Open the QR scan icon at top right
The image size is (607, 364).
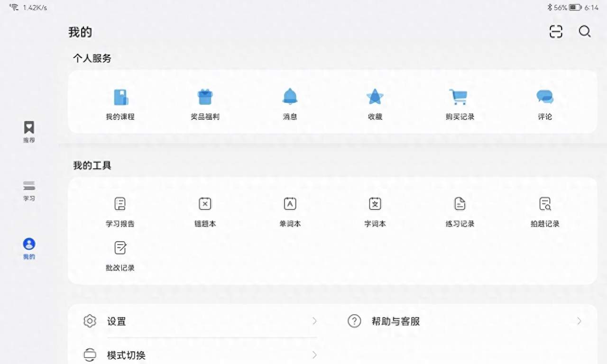pyautogui.click(x=556, y=32)
